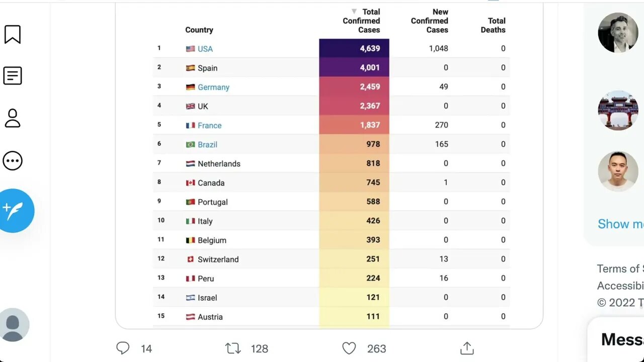Reply to the tweet with 14 comments
The image size is (644, 362).
coord(123,348)
